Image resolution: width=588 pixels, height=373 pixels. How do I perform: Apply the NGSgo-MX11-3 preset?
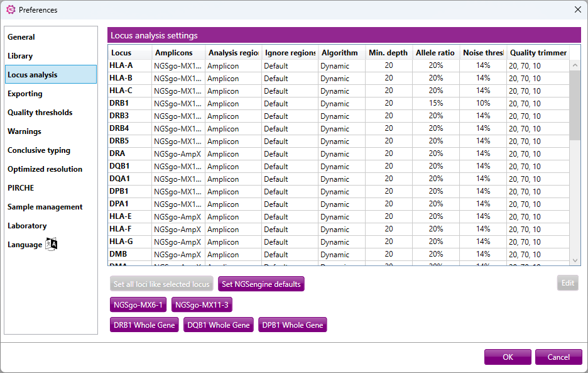pyautogui.click(x=202, y=304)
